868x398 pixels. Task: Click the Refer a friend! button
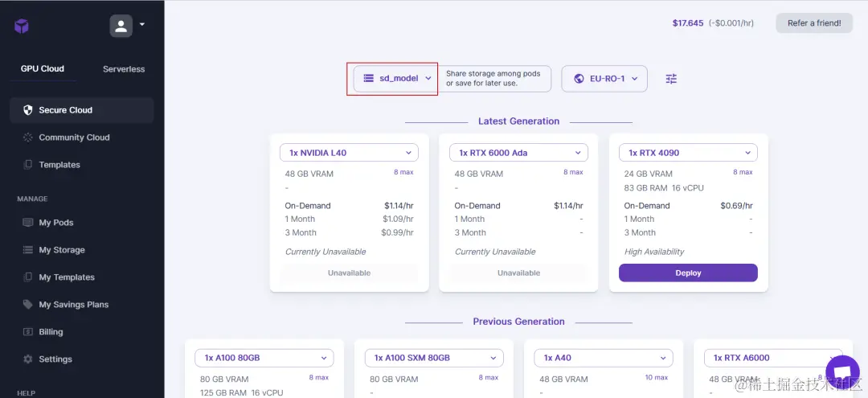pyautogui.click(x=813, y=23)
